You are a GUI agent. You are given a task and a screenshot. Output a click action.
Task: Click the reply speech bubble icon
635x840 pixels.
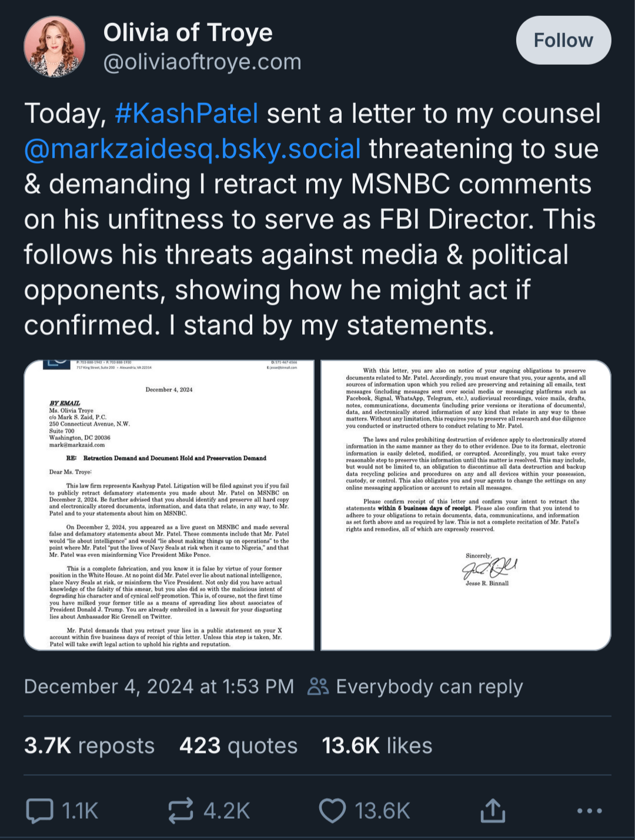(x=39, y=811)
